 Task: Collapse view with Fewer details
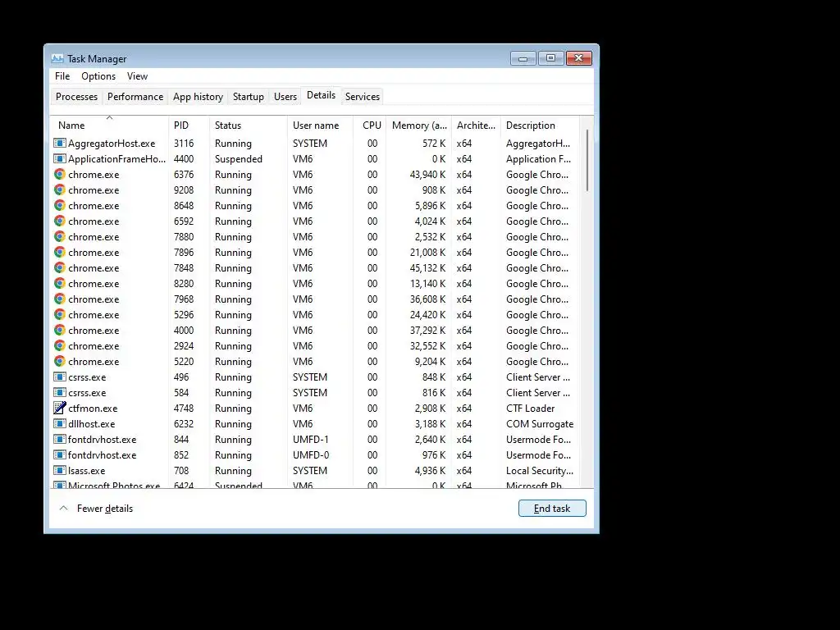[x=96, y=509]
